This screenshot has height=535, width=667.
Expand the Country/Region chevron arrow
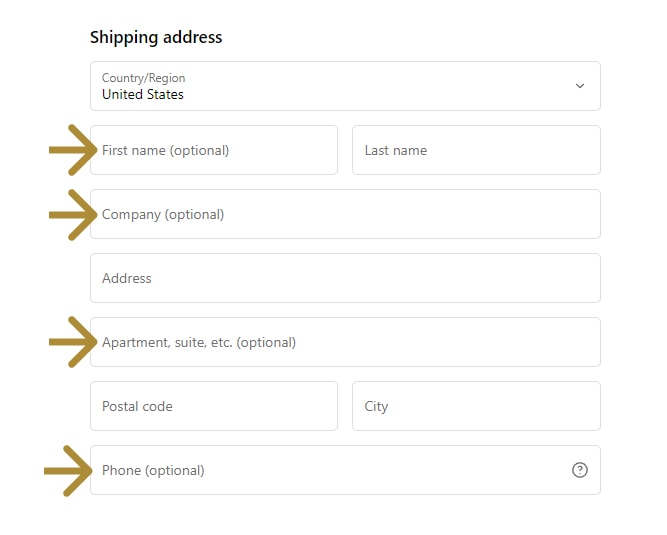[x=580, y=86]
